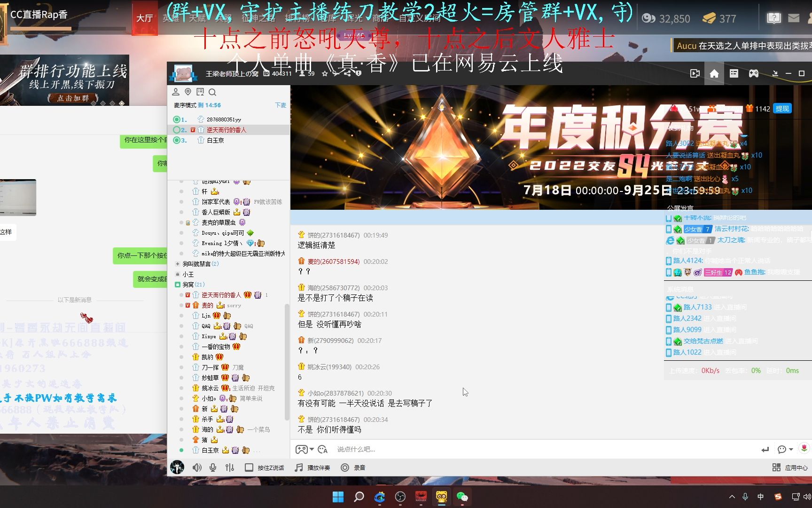This screenshot has height=508, width=812.
Task: Open the user list person icon
Action: tap(176, 92)
